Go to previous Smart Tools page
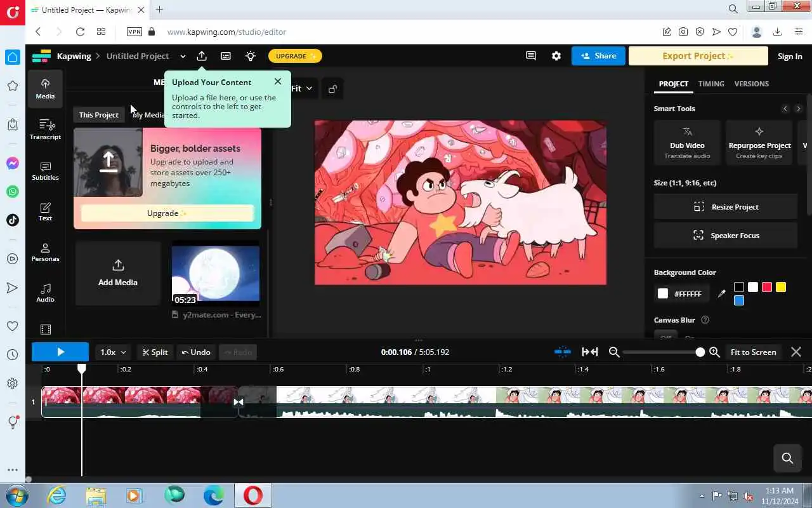 785,109
